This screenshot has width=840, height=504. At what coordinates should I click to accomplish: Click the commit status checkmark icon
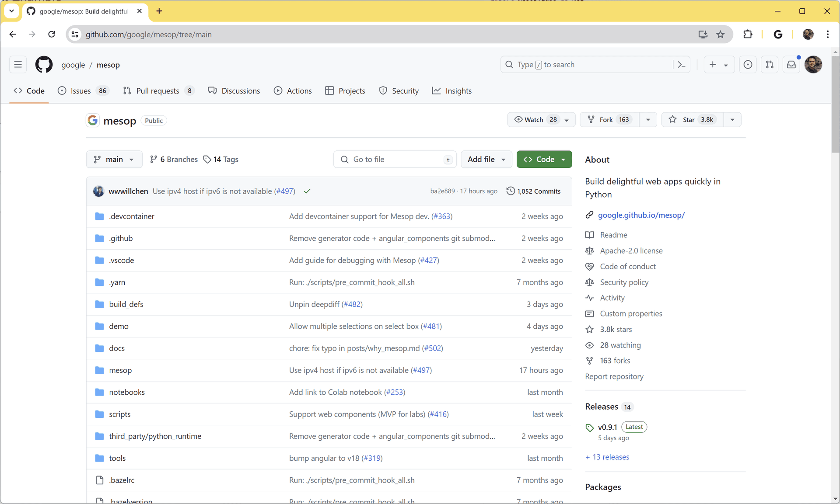pyautogui.click(x=307, y=191)
